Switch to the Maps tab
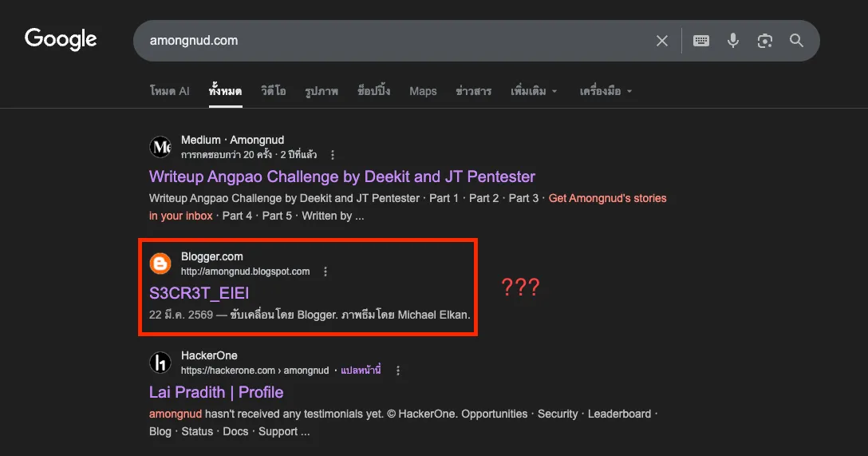Image resolution: width=868 pixels, height=456 pixels. click(x=423, y=91)
